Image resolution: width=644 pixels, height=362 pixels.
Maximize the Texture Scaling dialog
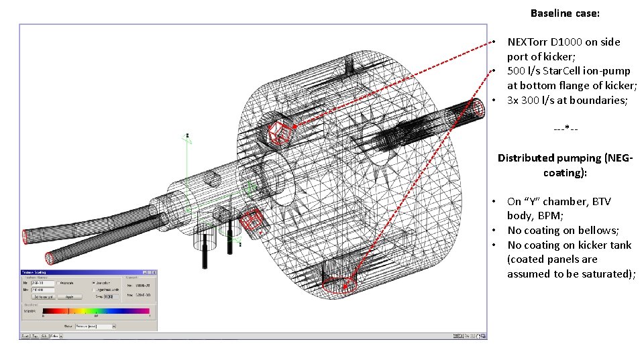point(150,273)
